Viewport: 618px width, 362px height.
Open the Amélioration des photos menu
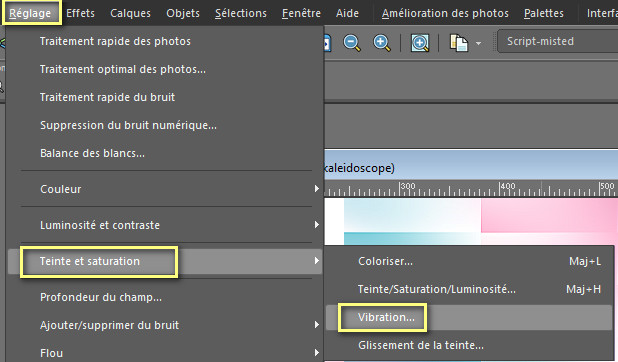(445, 13)
